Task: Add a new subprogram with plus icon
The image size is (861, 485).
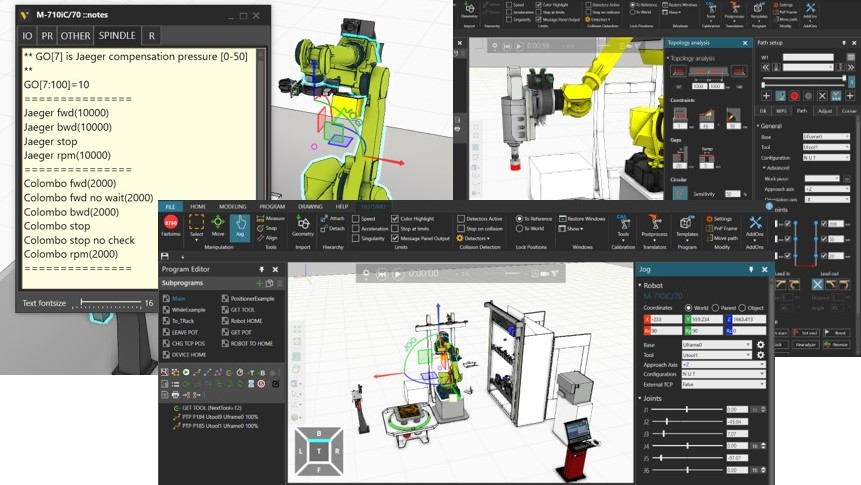Action: 260,283
